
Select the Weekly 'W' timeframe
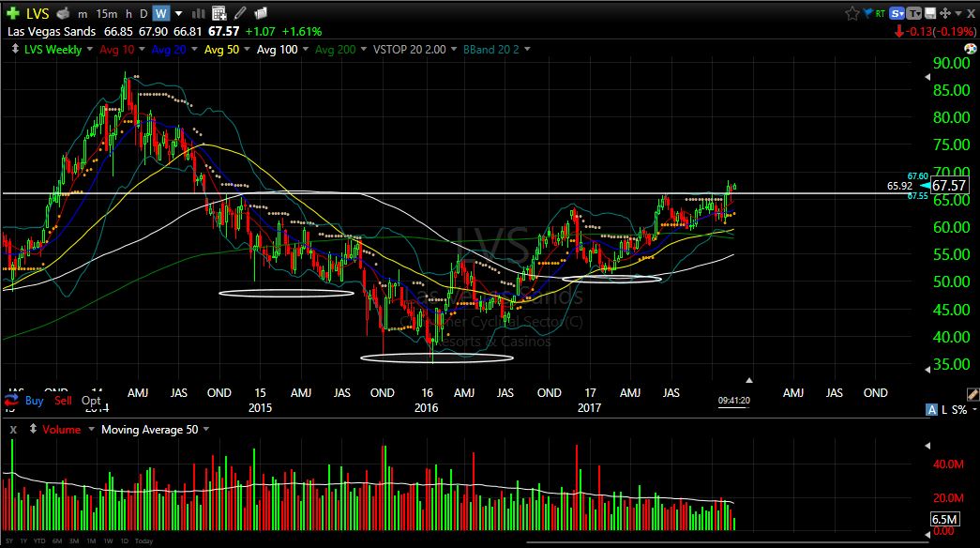pyautogui.click(x=161, y=14)
